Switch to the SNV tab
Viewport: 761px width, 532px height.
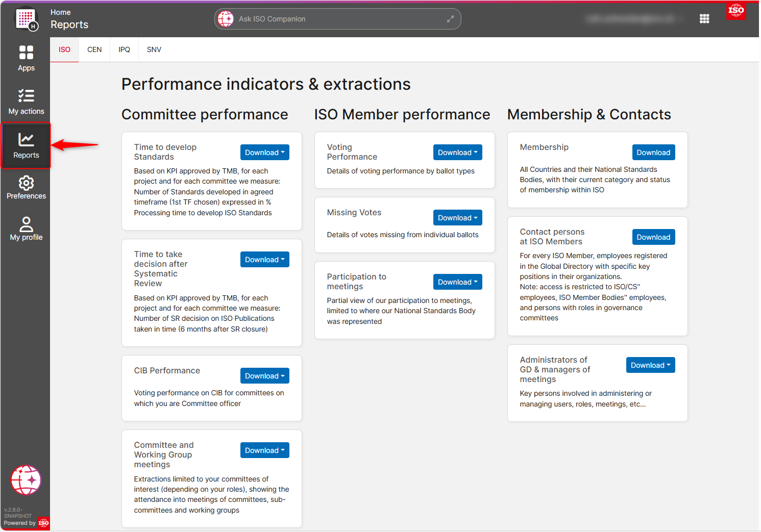[154, 49]
